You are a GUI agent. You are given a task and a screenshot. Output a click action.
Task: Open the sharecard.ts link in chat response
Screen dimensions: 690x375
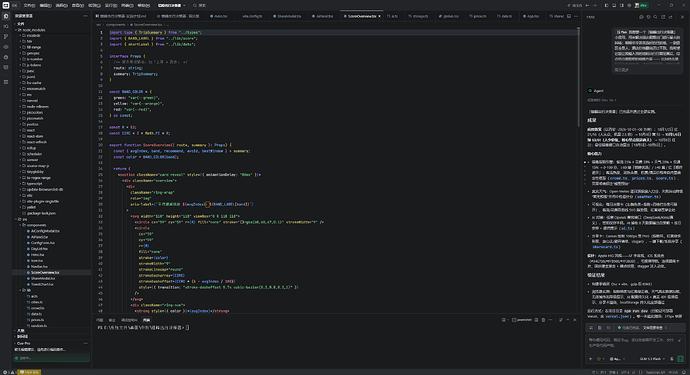(x=606, y=247)
